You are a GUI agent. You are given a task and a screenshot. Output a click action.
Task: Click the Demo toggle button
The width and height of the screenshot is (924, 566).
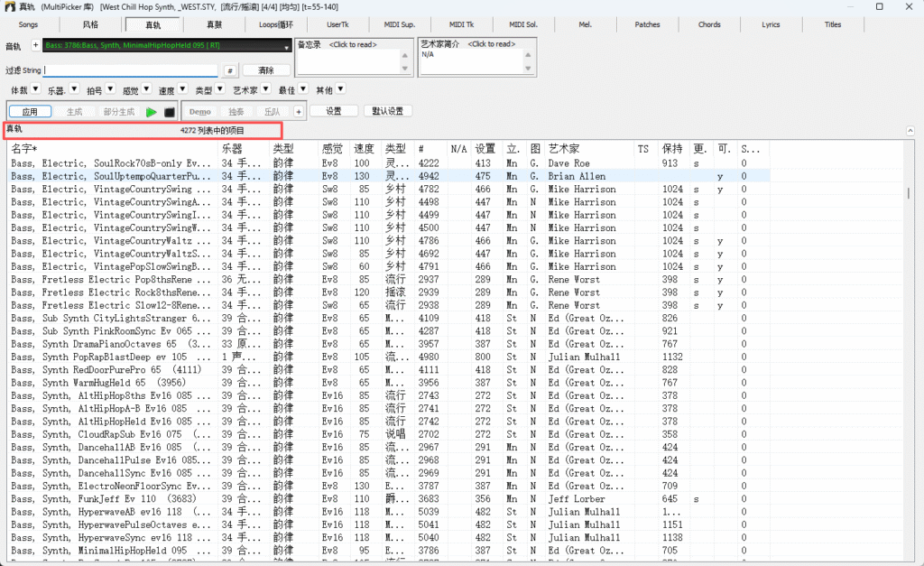(x=200, y=112)
